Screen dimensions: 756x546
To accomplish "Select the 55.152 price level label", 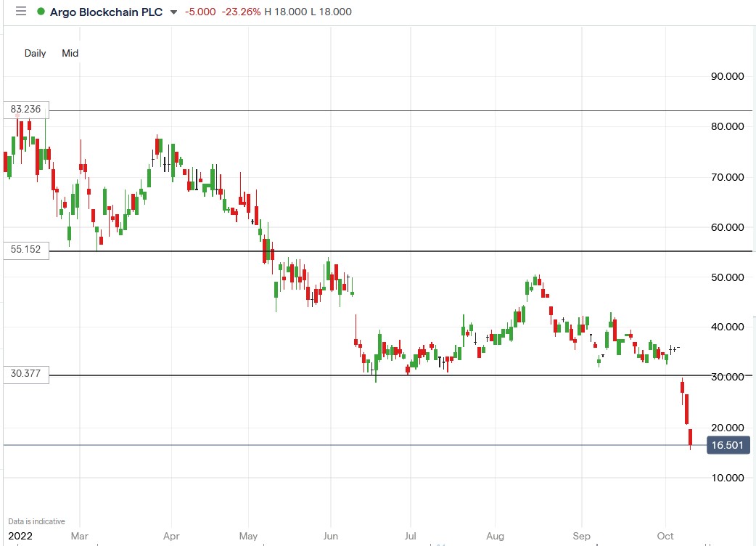I will pyautogui.click(x=26, y=249).
